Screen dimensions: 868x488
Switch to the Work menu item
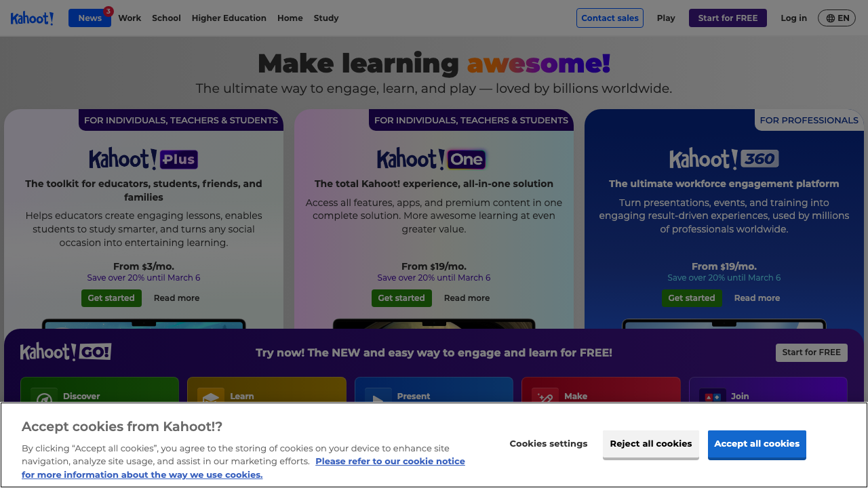pyautogui.click(x=130, y=18)
